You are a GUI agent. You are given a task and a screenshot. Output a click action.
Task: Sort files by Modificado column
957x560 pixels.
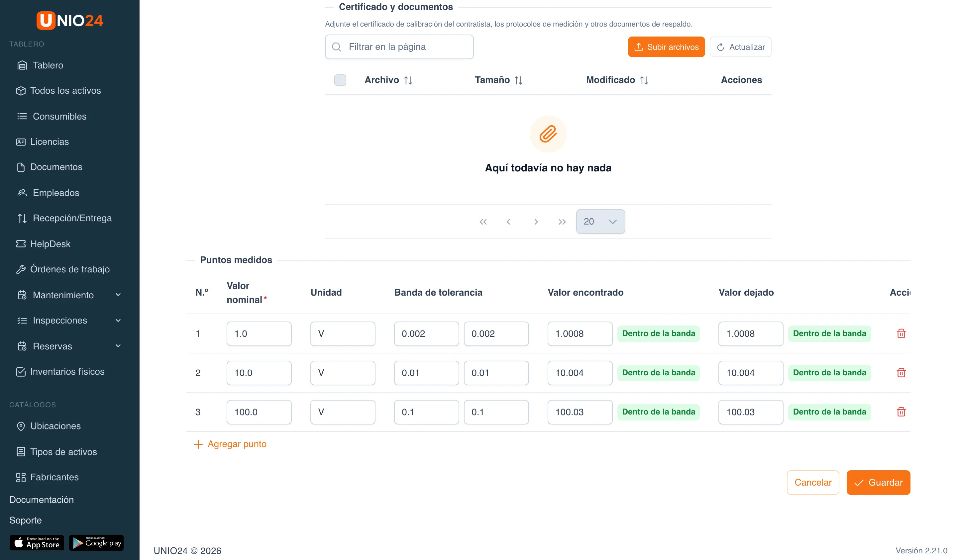coord(617,80)
